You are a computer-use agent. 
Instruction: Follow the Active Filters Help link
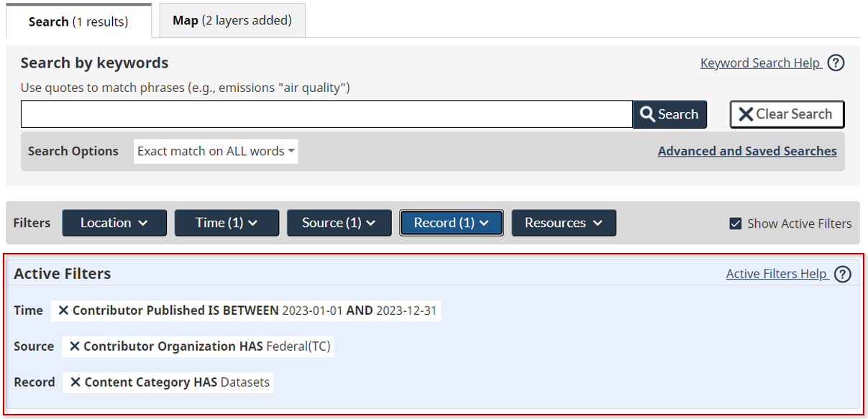point(776,274)
